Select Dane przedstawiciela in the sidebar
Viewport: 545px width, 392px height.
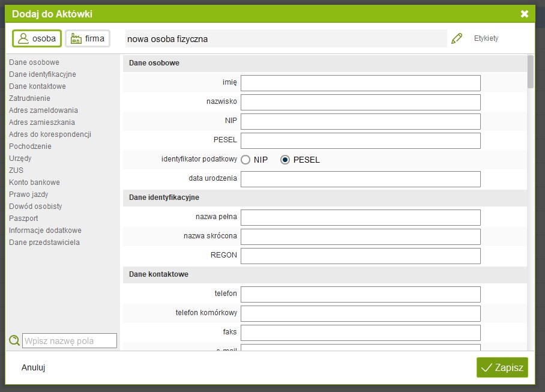pos(44,243)
